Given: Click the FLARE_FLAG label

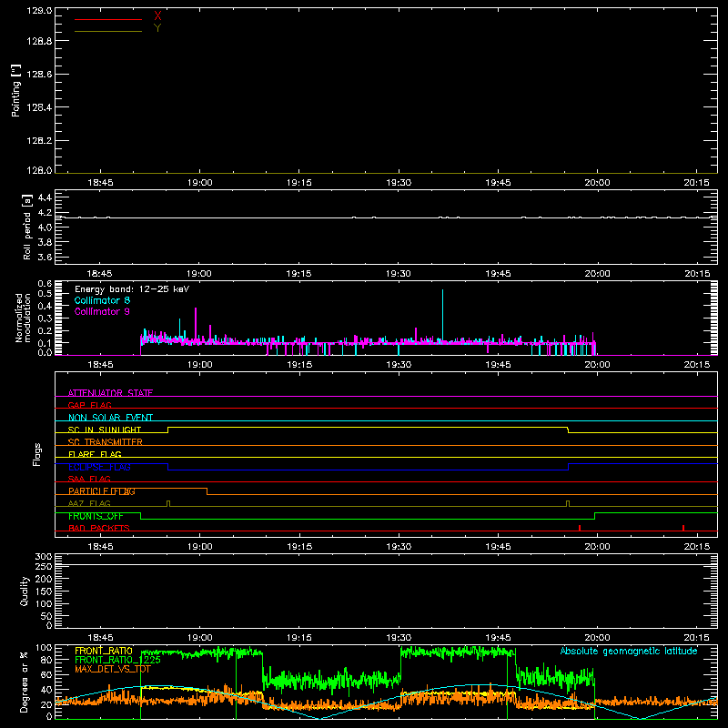Looking at the screenshot, I should tap(95, 454).
